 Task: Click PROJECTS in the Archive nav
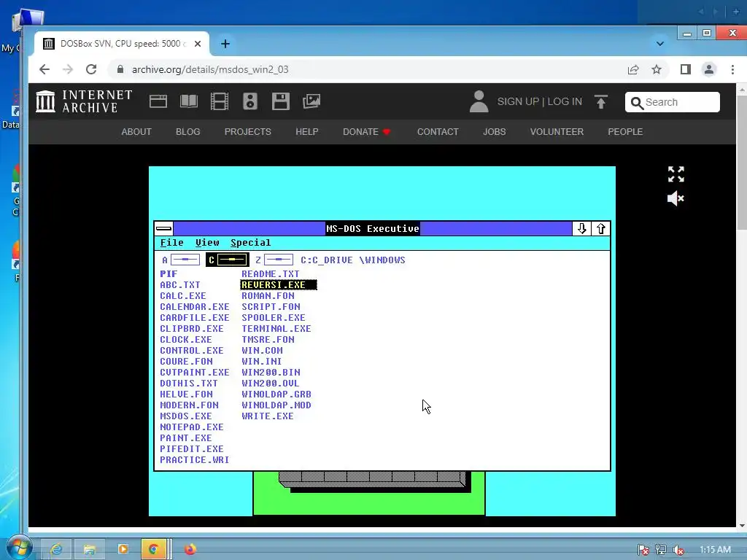pos(248,132)
